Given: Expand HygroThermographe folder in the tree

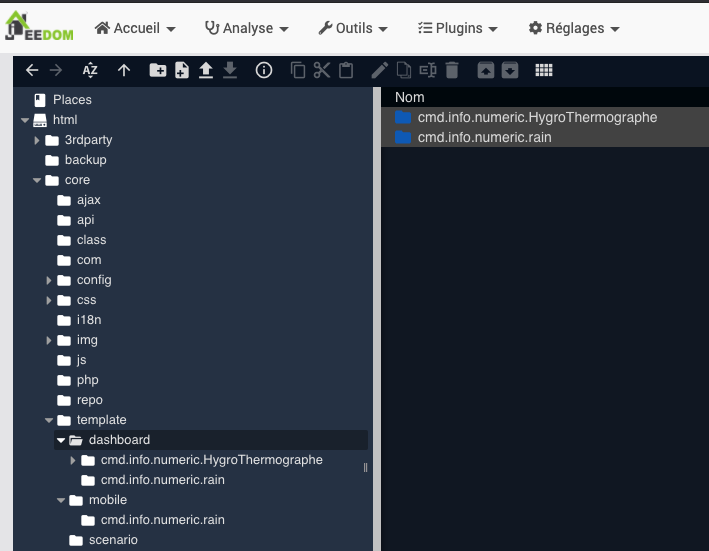Looking at the screenshot, I should click(73, 460).
